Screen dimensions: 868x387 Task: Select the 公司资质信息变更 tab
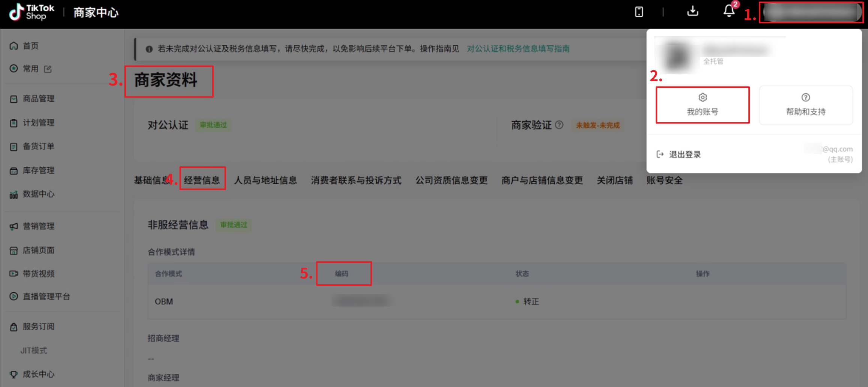(451, 180)
